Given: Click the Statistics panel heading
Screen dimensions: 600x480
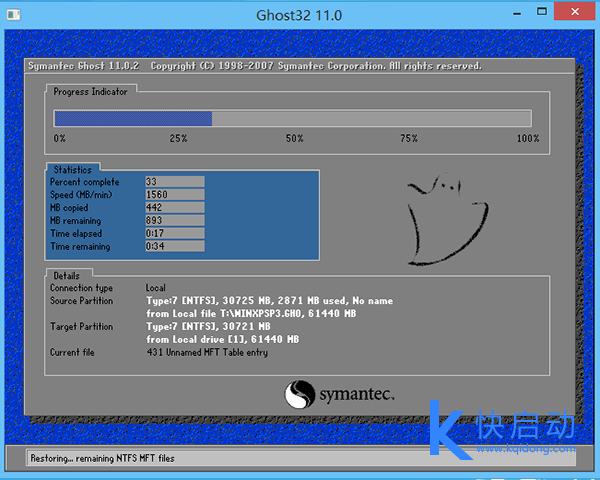Looking at the screenshot, I should pyautogui.click(x=73, y=170).
